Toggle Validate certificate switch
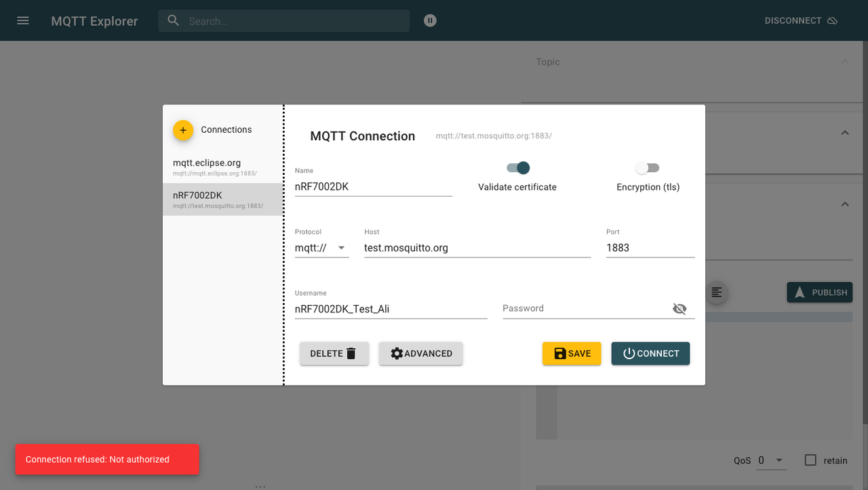 pos(517,167)
